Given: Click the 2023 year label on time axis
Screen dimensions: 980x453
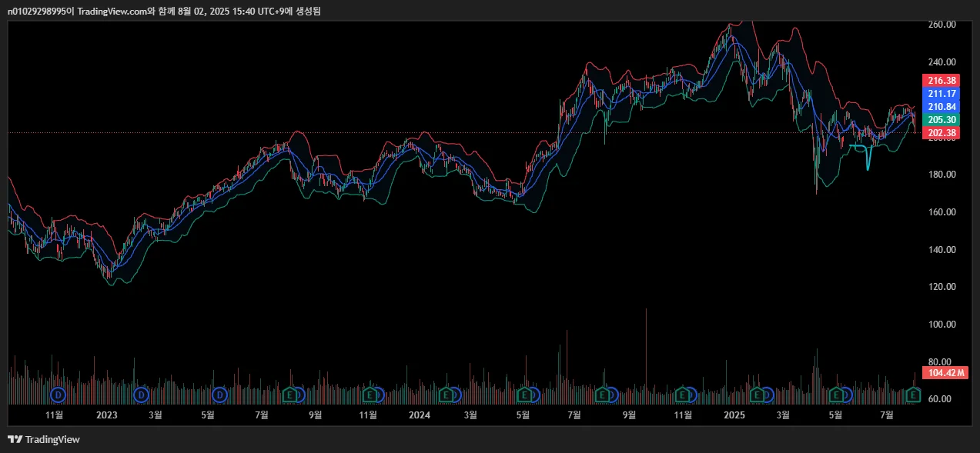Looking at the screenshot, I should [x=106, y=415].
